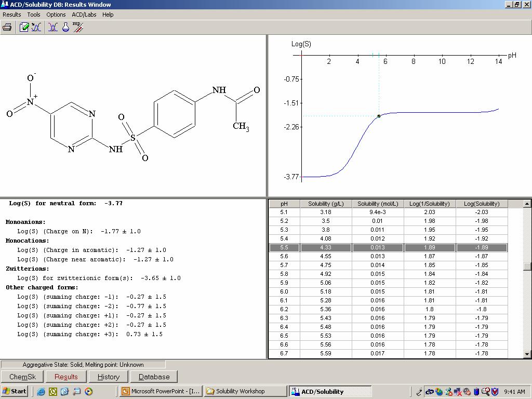Screen dimensions: 532x399
Task: Click the pH column header
Action: click(284, 204)
